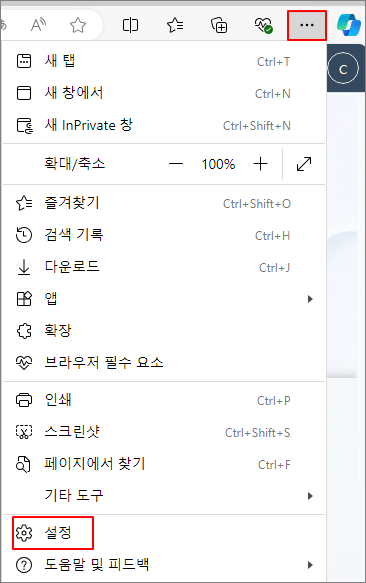
Task: Click the 브라우저 필수 요소 heart icon in menu
Action: [x=24, y=363]
